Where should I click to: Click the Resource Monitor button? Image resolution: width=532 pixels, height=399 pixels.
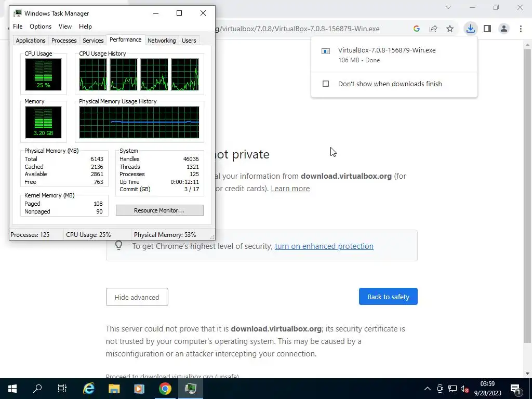(159, 210)
